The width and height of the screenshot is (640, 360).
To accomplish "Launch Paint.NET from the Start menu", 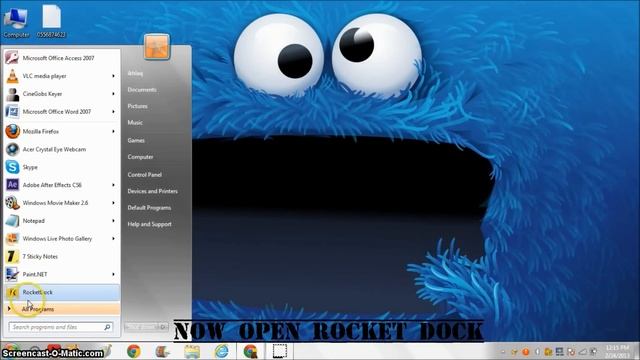I will coord(61,274).
